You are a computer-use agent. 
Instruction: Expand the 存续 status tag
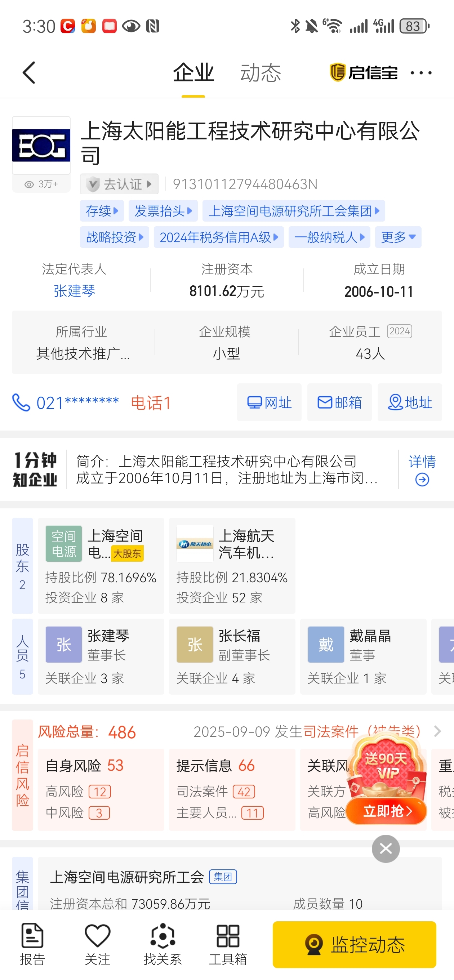click(x=102, y=211)
